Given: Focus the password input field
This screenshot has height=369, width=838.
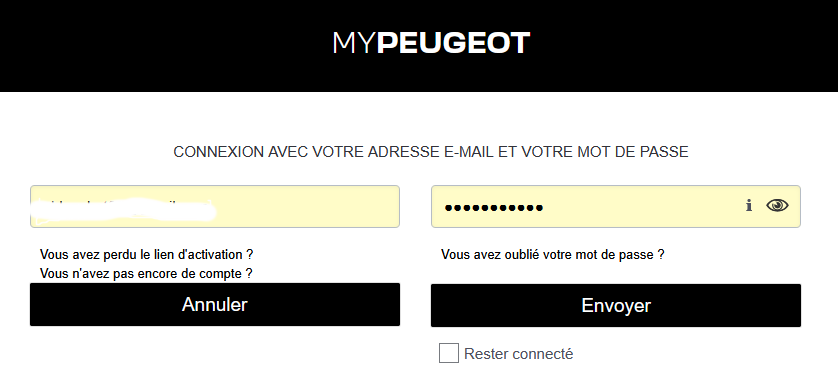Looking at the screenshot, I should pos(616,206).
